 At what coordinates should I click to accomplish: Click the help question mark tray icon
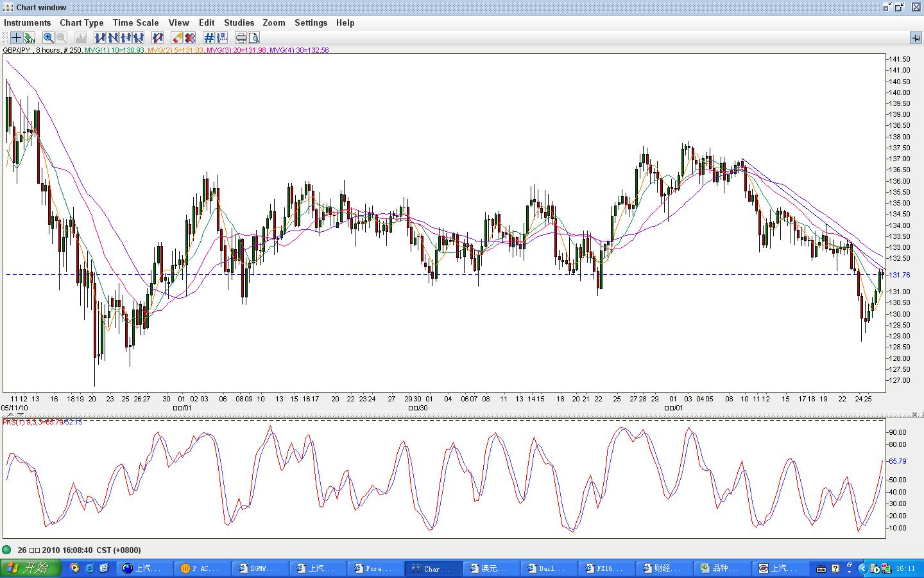835,568
